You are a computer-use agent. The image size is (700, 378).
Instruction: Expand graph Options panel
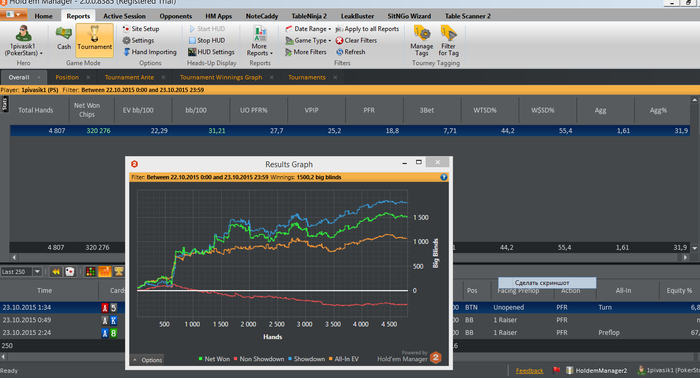click(147, 360)
